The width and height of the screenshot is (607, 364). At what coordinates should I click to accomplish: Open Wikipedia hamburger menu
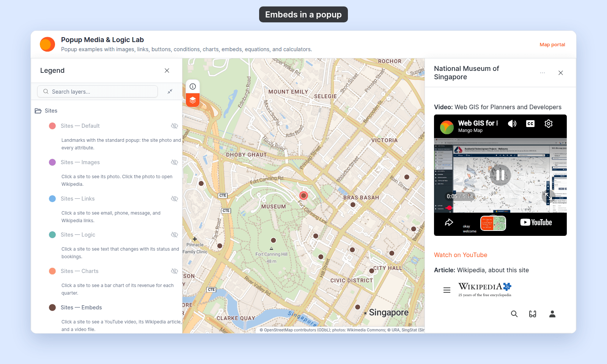[447, 290]
